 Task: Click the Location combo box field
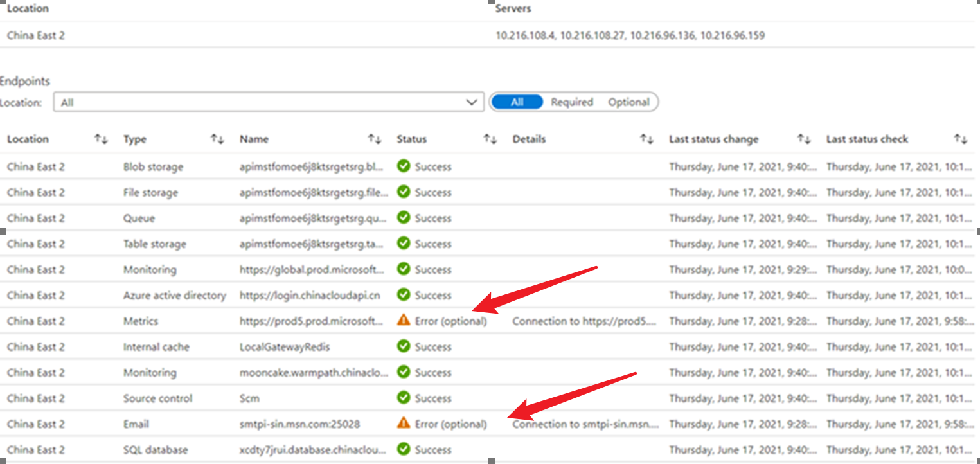point(257,102)
